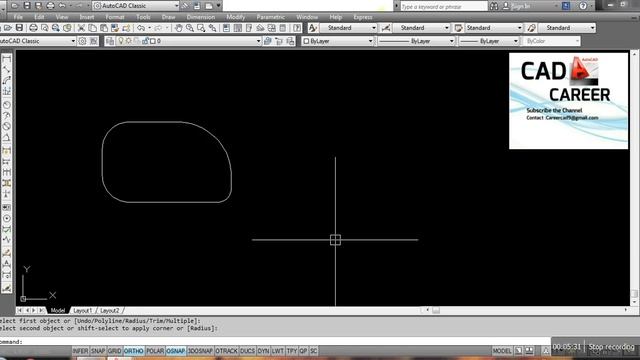Click the Stop recording button
The width and height of the screenshot is (640, 360).
pyautogui.click(x=611, y=347)
